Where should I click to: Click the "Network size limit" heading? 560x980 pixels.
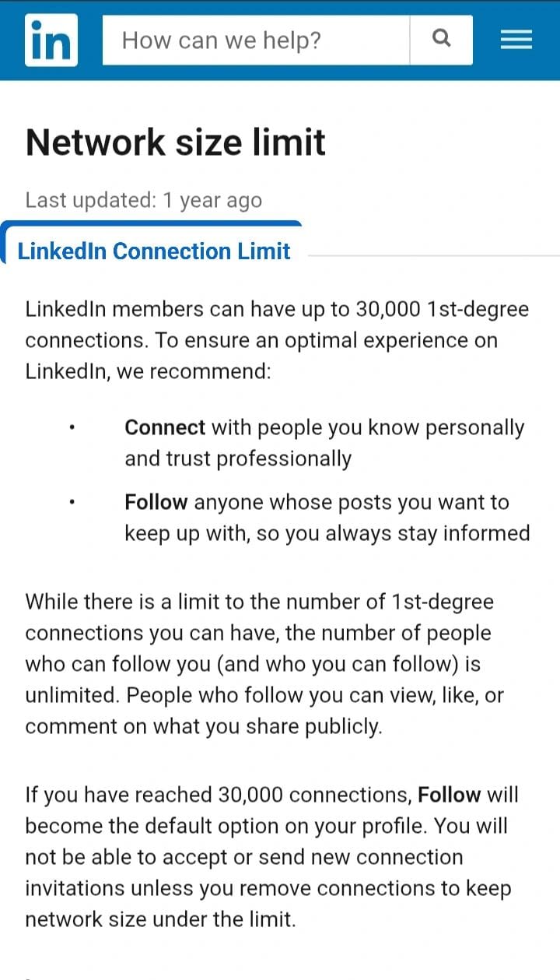tap(176, 142)
